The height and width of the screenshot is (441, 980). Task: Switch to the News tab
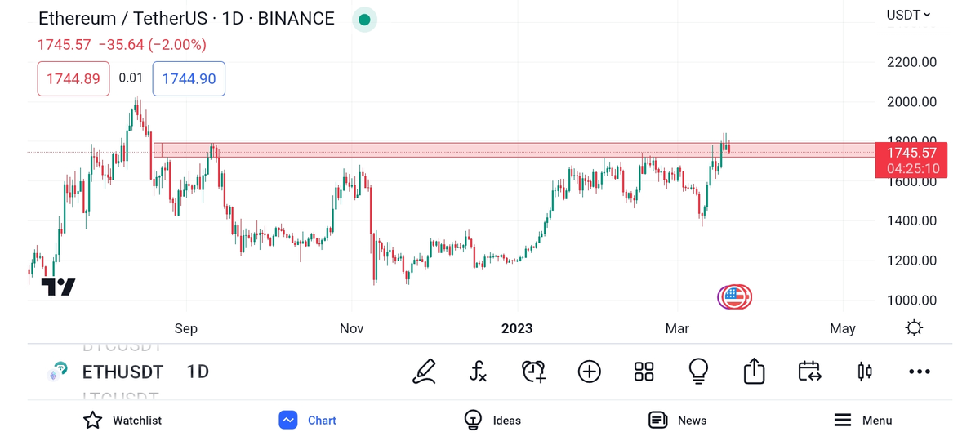pos(677,421)
